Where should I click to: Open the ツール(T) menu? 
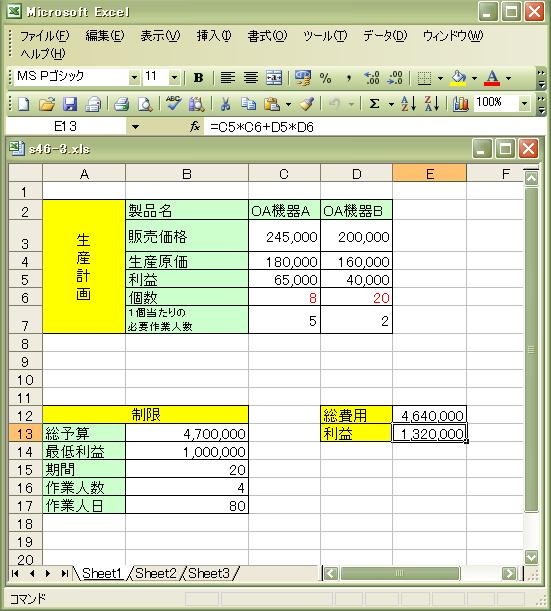click(x=325, y=36)
